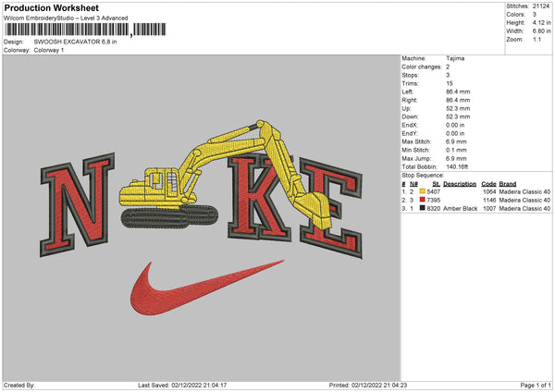Click the Width value 6.80 in
This screenshot has width=555, height=392.
(541, 31)
